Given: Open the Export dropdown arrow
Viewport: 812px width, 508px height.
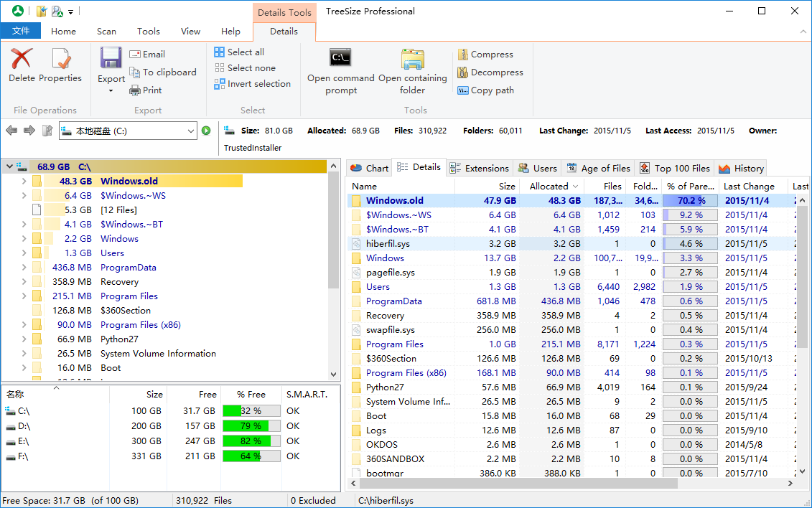Looking at the screenshot, I should (111, 91).
